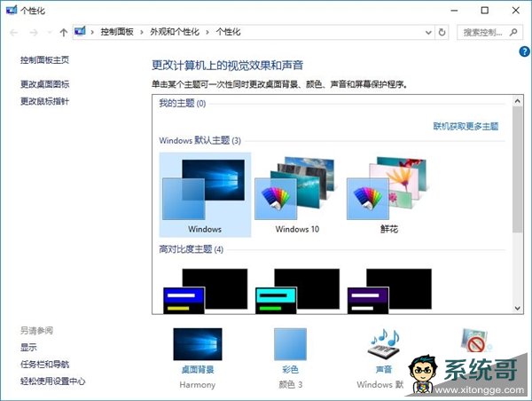Open 任务栏和导航 link
Viewport: 532px width, 401px height.
45,365
